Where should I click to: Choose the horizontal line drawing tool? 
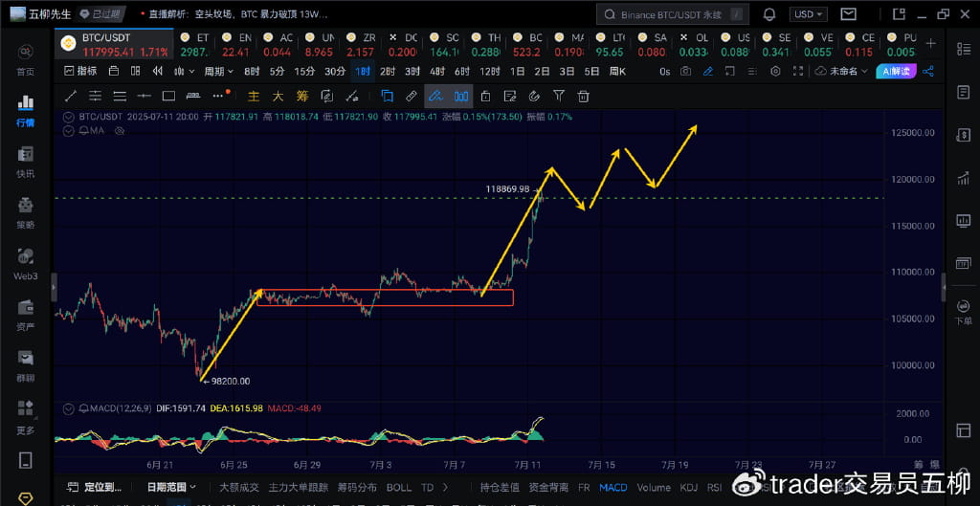tap(145, 97)
